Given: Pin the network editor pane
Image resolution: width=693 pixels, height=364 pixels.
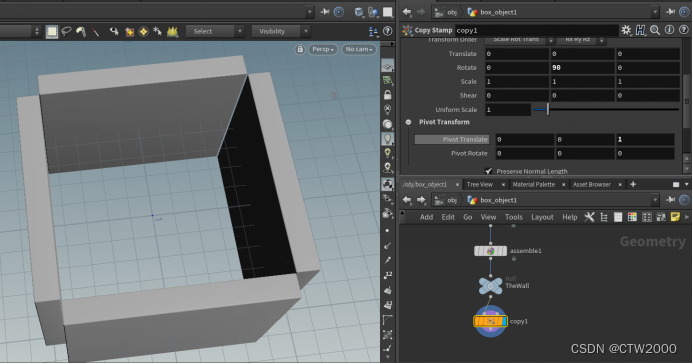Looking at the screenshot, I should [670, 200].
